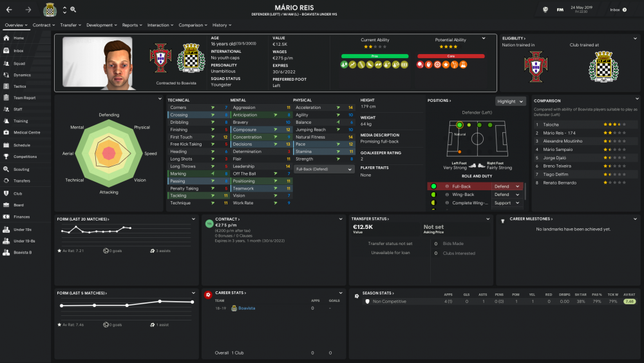
Task: Open the search magnifier icon
Action: click(x=73, y=10)
